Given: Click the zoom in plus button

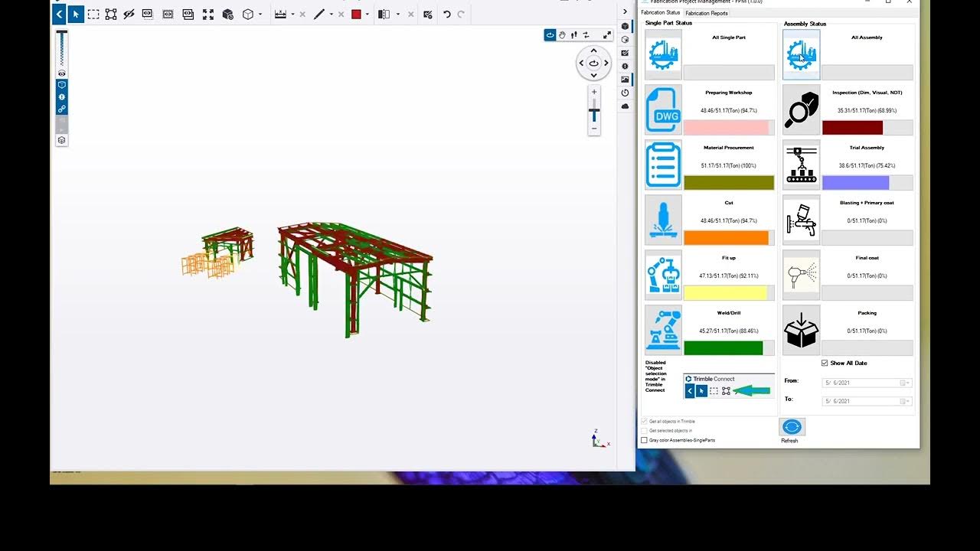Looking at the screenshot, I should (x=594, y=92).
